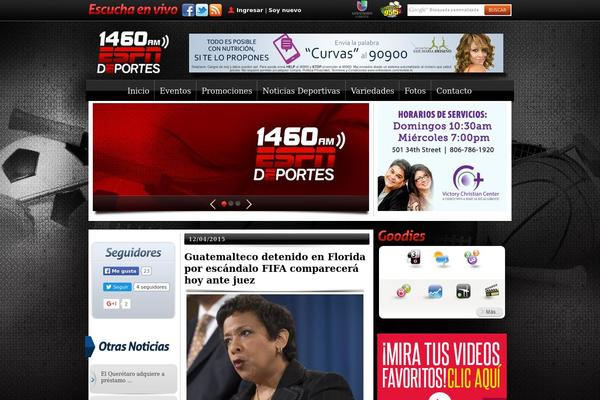Open the airplane flights goodie icon
600x400 pixels.
point(463,291)
